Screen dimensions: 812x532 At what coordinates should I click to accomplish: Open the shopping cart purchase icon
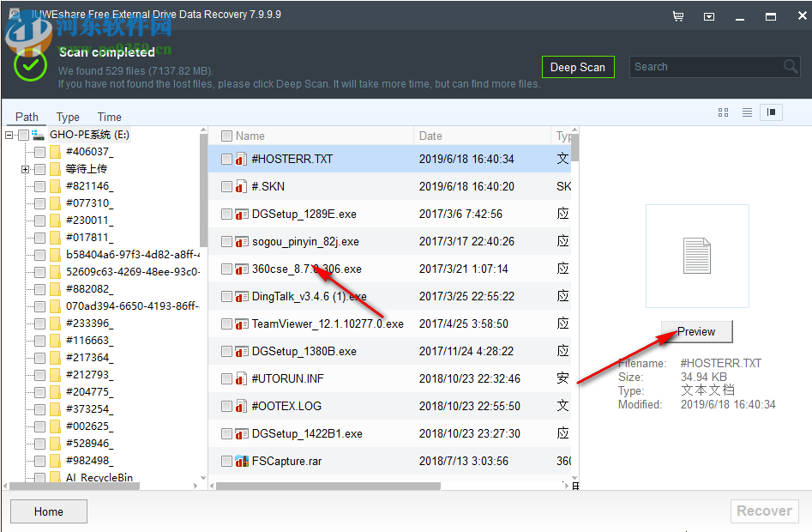tap(678, 16)
